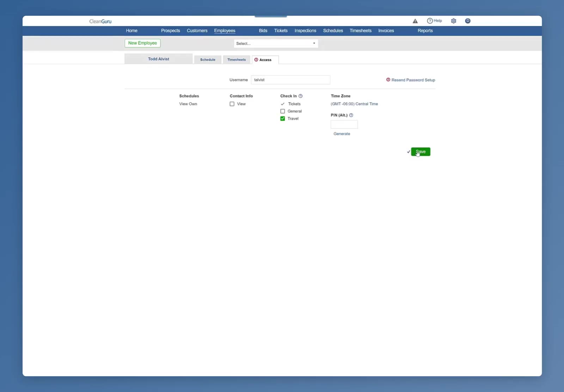Open Customers section
Image resolution: width=564 pixels, height=392 pixels.
(197, 31)
